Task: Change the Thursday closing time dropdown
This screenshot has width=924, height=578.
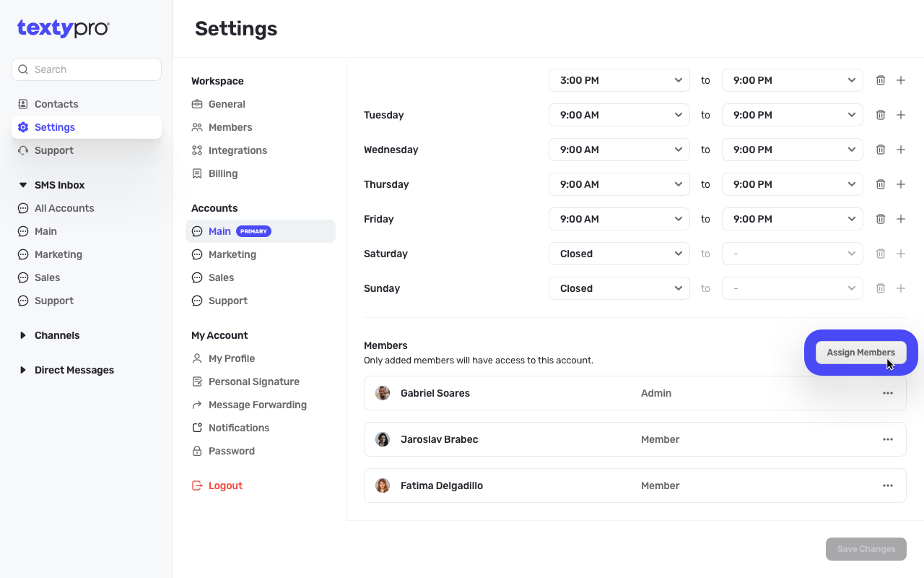Action: click(x=793, y=184)
